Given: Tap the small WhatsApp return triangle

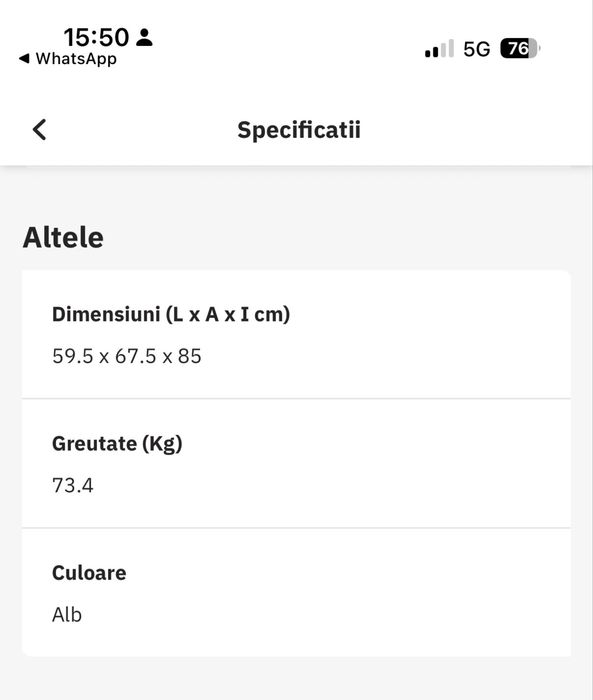Looking at the screenshot, I should point(24,58).
